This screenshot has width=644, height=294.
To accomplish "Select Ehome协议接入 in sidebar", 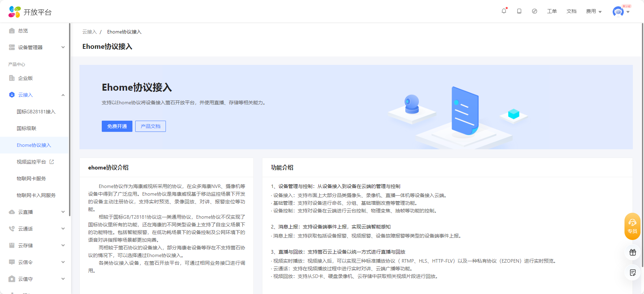I will click(x=34, y=145).
